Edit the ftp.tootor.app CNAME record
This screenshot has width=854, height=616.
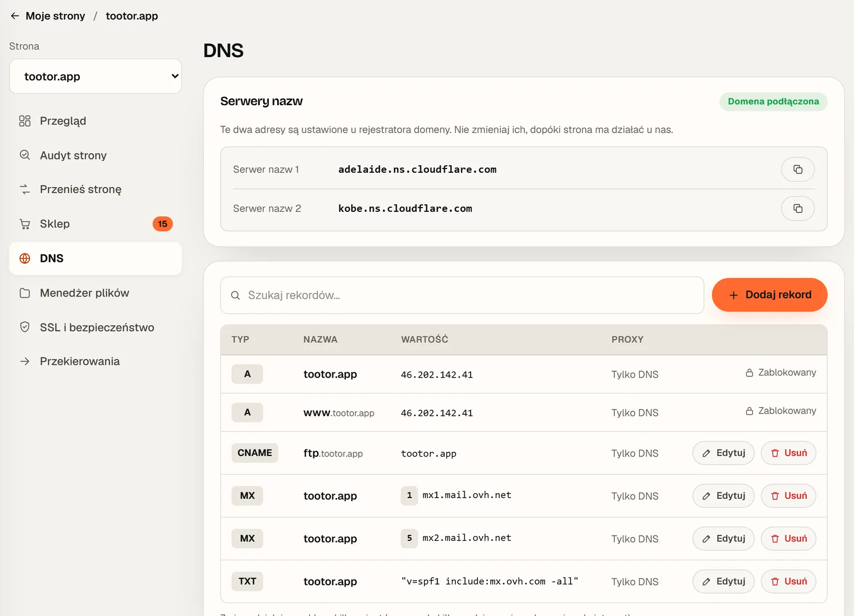tap(723, 453)
